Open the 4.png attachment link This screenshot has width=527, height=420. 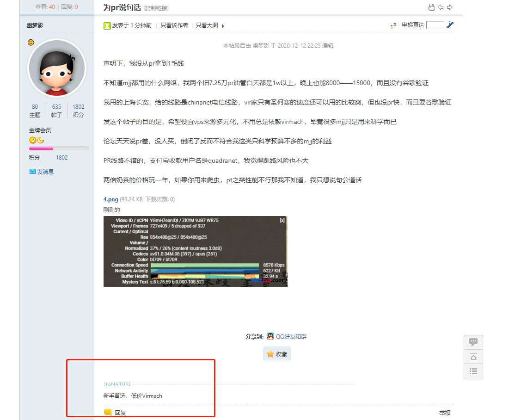(110, 199)
